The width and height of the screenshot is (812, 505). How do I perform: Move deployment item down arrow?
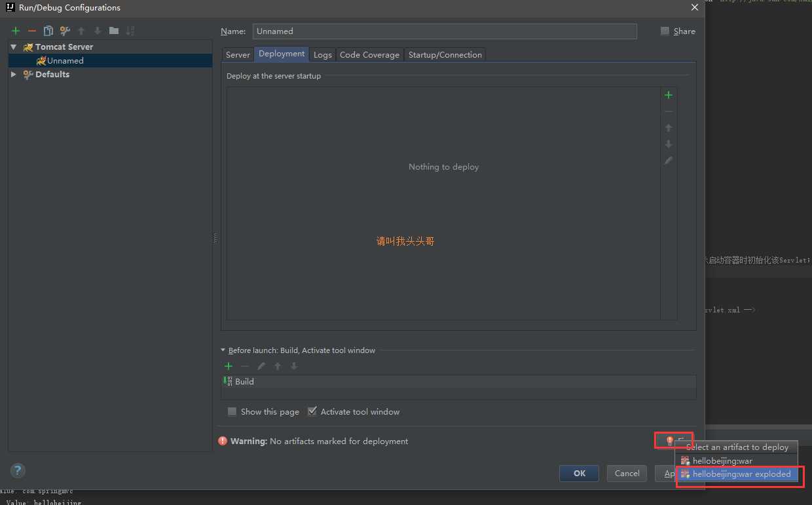pyautogui.click(x=669, y=144)
